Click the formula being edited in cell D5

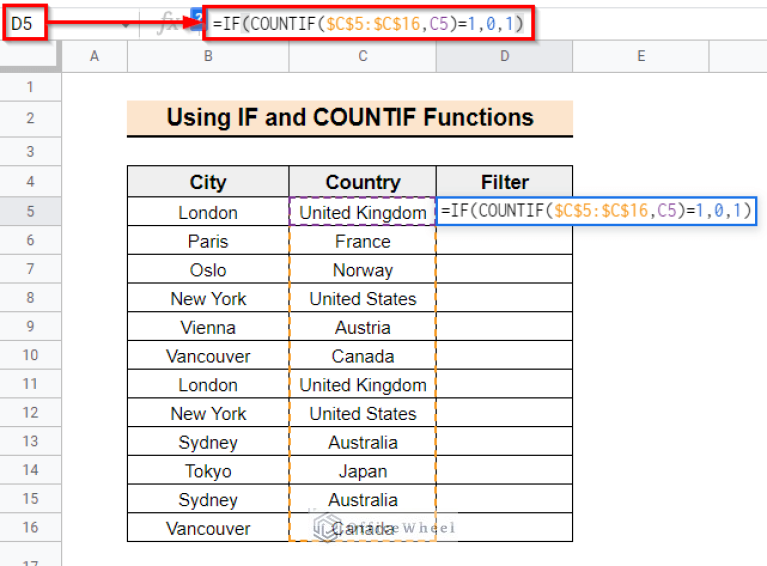click(x=596, y=211)
